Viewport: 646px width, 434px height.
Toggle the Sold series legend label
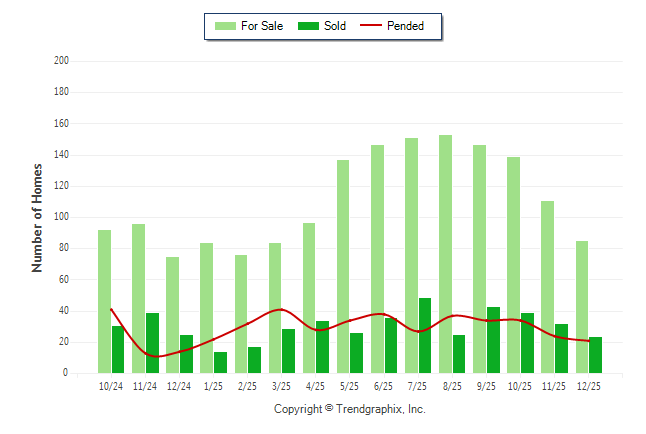tap(335, 26)
